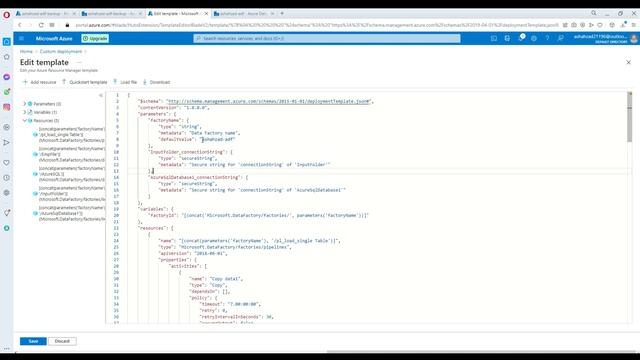Select the AzureSQL resource in tree
This screenshot has width=640, height=360.
(69, 174)
